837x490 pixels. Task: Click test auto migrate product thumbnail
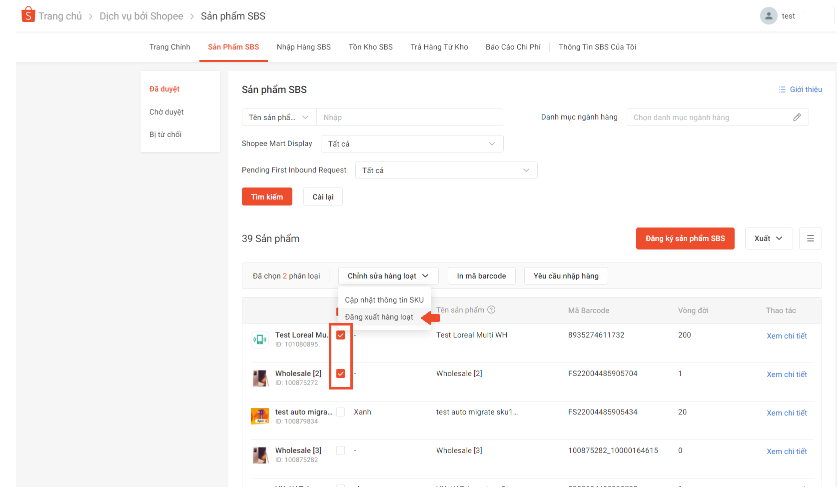tap(260, 415)
